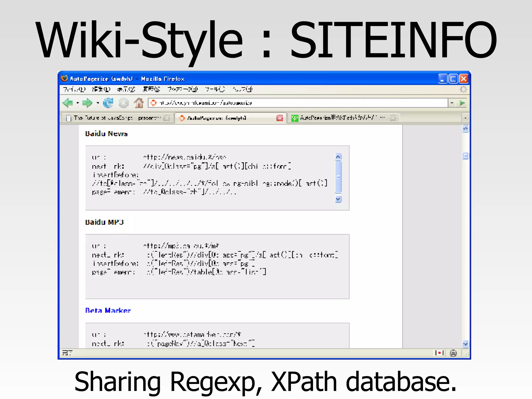The height and width of the screenshot is (399, 532).
Task: Click the status bar text at left
Action: [x=67, y=353]
